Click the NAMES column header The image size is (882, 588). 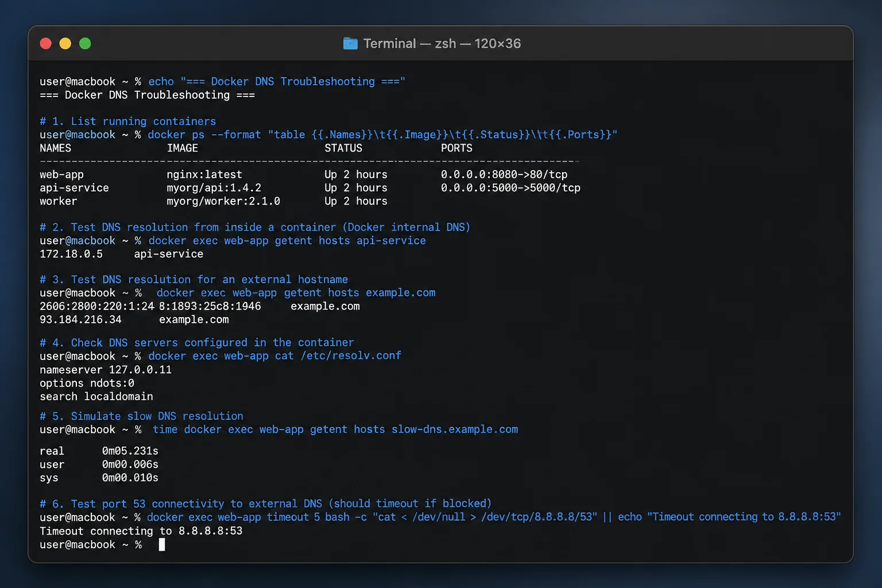pyautogui.click(x=56, y=148)
